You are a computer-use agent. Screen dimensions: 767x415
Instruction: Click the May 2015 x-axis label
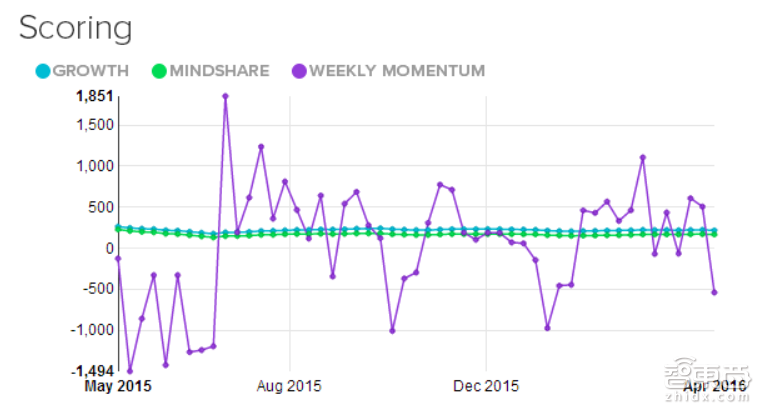coord(118,385)
